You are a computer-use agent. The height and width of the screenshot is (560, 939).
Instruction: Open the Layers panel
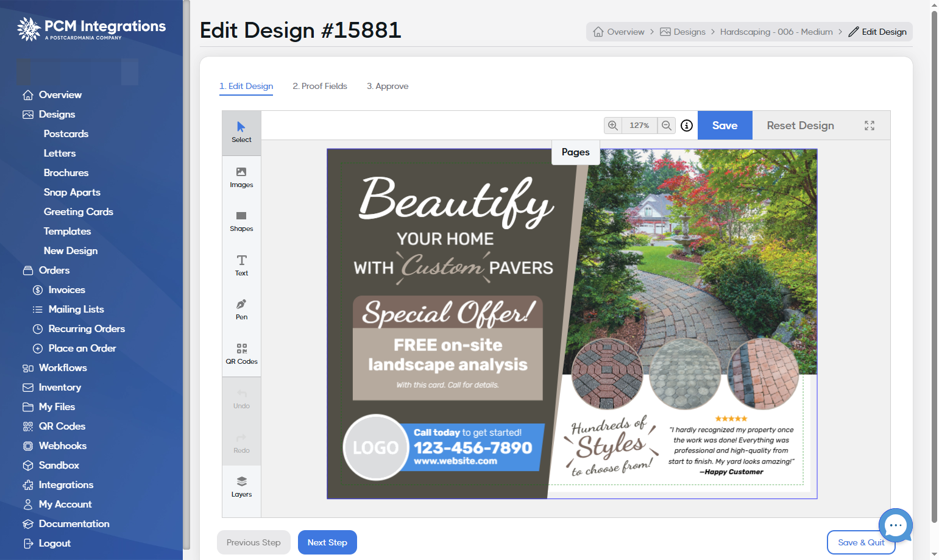241,487
